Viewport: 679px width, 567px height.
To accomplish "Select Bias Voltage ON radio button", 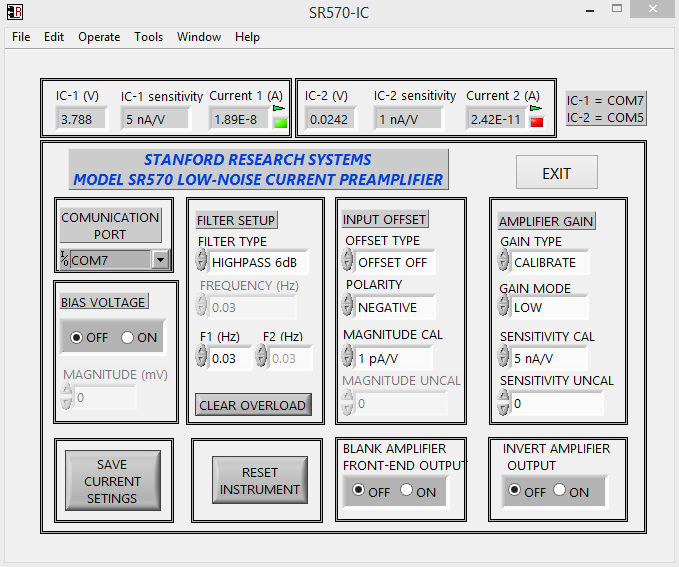I will pyautogui.click(x=127, y=337).
